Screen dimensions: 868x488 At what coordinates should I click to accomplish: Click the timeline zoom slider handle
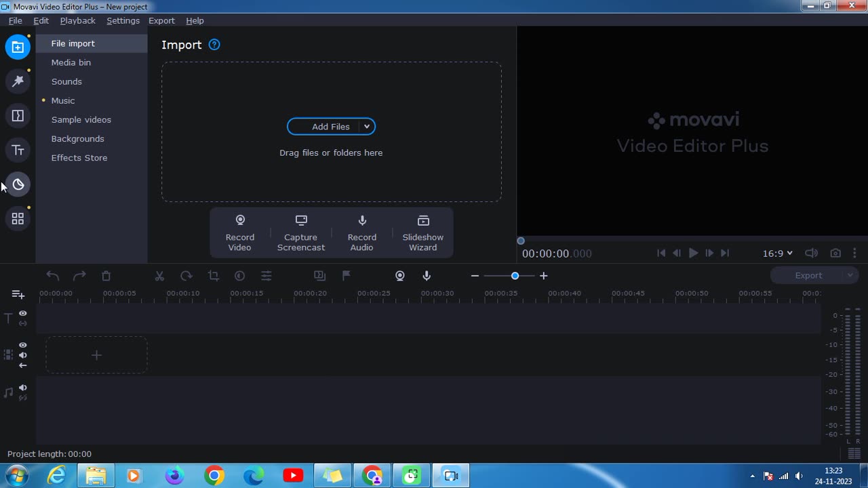tap(515, 276)
